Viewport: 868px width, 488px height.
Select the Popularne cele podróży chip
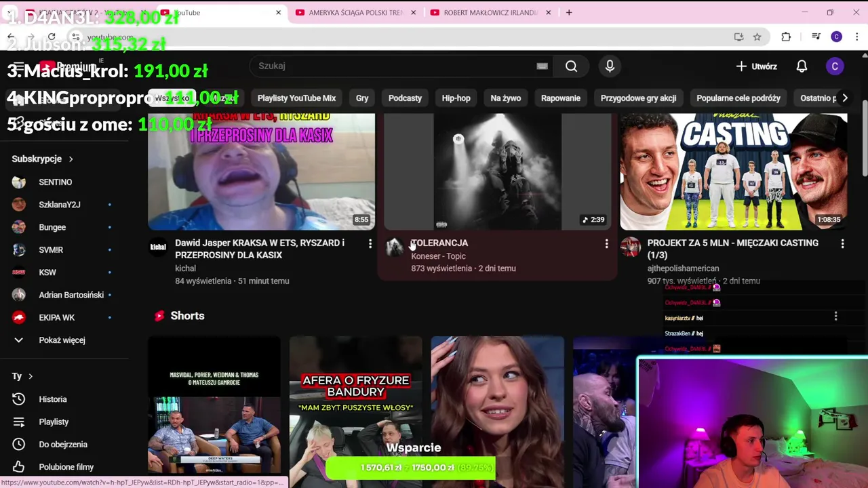[x=738, y=98]
